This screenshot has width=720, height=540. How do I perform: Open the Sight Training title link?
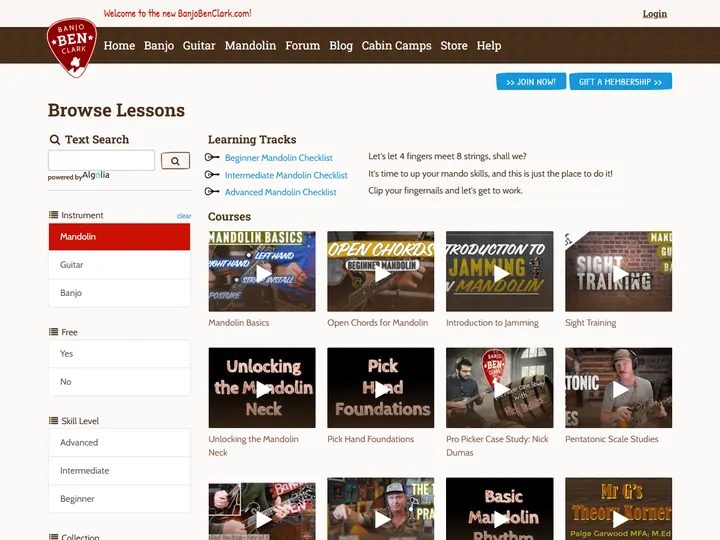[591, 323]
